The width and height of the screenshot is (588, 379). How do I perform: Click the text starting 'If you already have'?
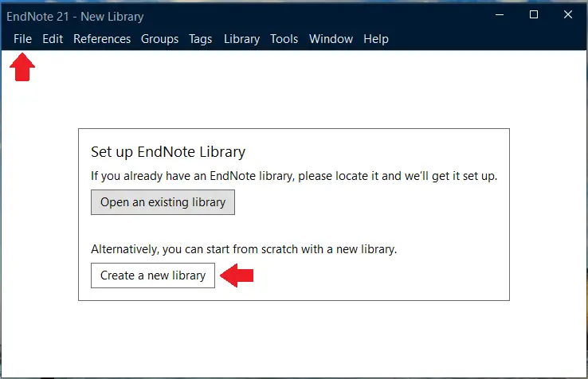pyautogui.click(x=294, y=176)
